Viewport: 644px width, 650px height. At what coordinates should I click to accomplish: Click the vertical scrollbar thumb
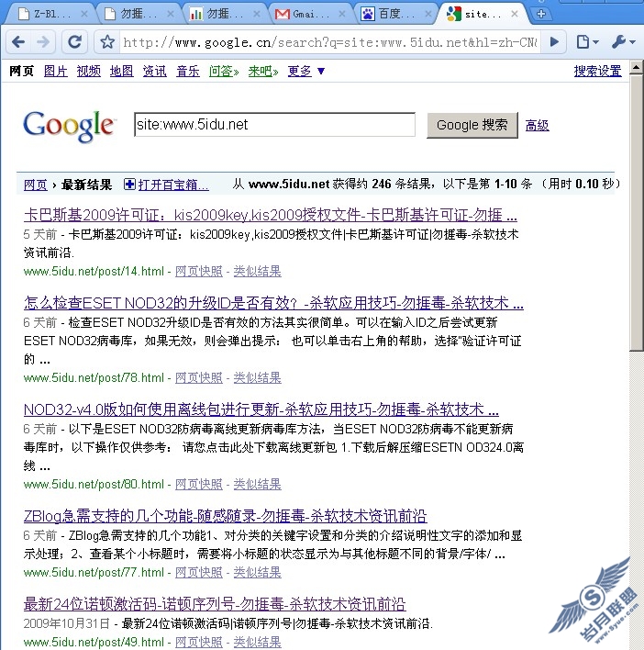click(636, 213)
